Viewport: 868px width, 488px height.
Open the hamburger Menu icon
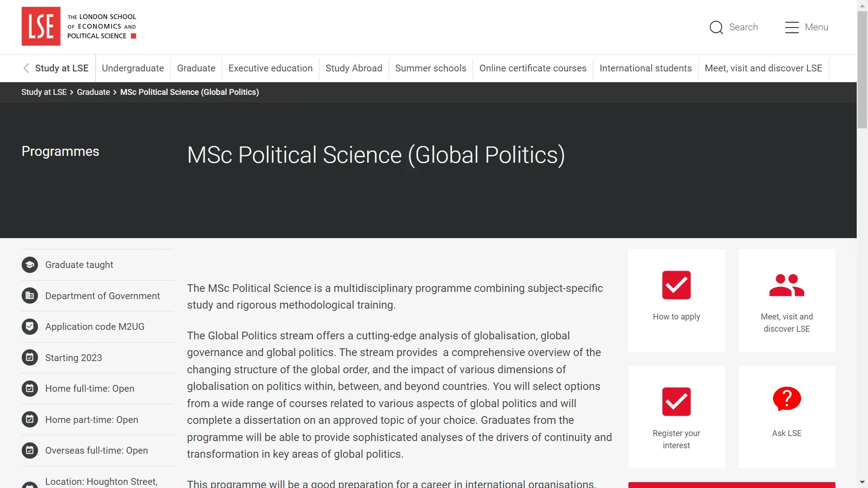[792, 27]
